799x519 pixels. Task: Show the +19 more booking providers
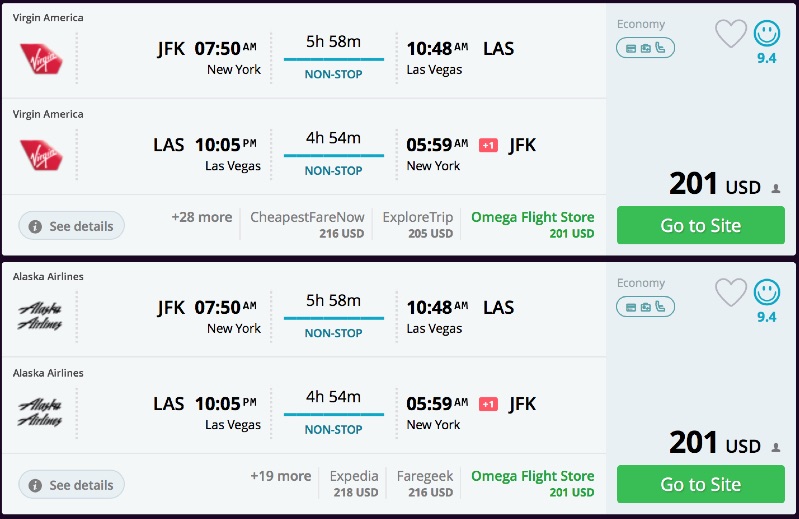(280, 476)
